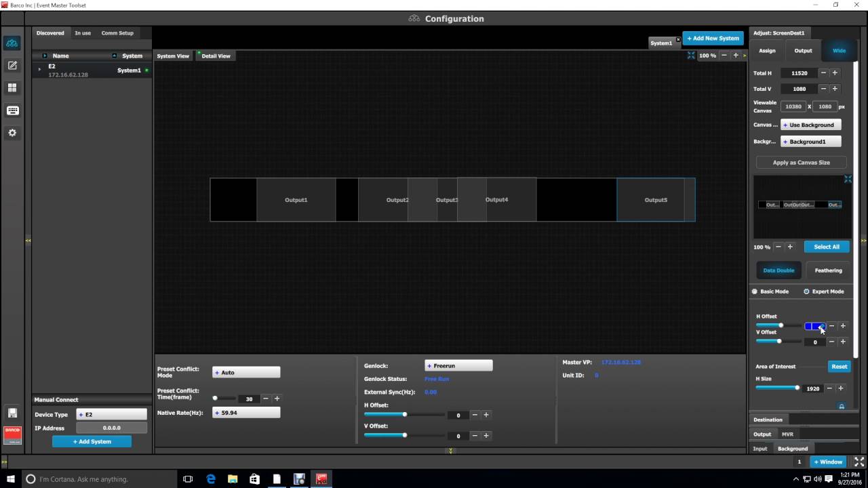868x488 pixels.
Task: Open the Device Type E2 dropdown
Action: (x=111, y=414)
